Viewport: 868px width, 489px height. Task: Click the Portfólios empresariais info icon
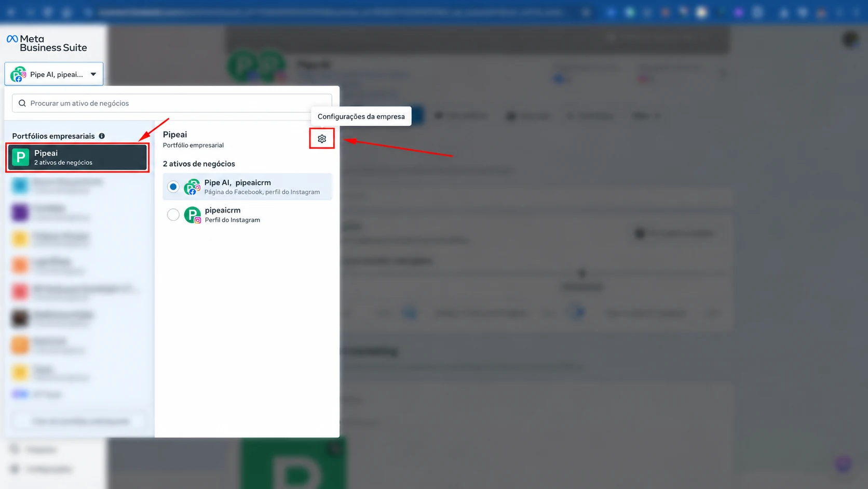[x=102, y=136]
